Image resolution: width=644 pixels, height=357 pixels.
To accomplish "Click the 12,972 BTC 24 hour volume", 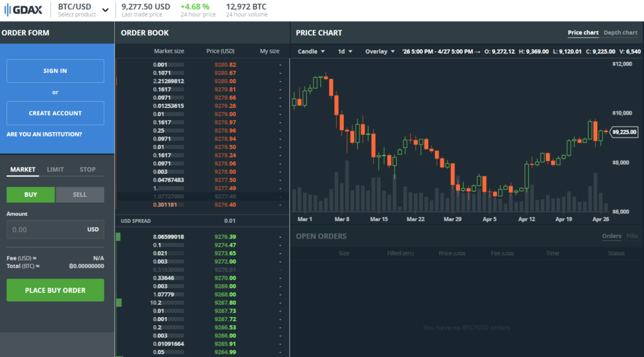I will (246, 7).
